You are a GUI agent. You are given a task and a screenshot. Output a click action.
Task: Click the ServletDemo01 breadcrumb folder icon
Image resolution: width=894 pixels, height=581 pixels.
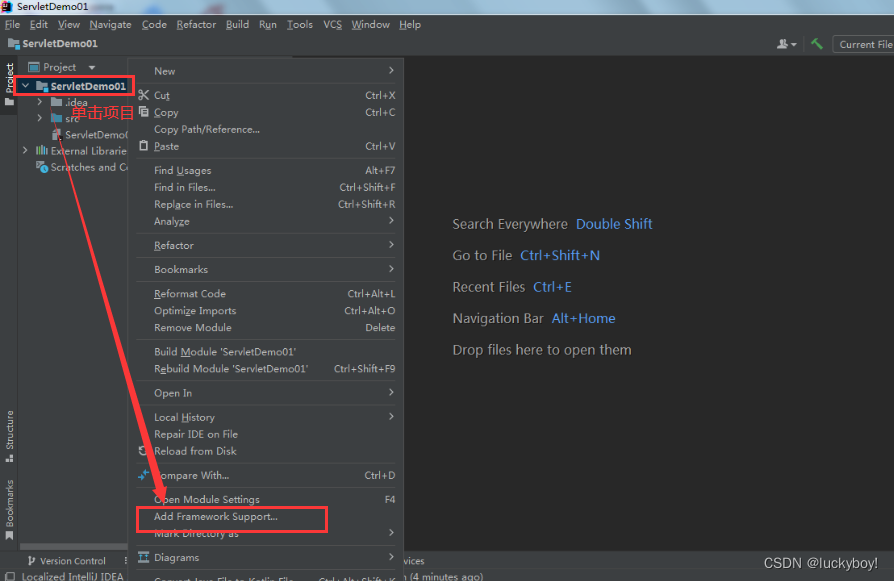coord(14,43)
